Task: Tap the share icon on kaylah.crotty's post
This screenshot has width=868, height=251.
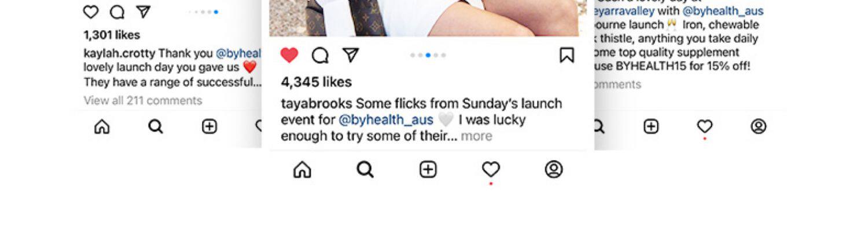Action: tap(144, 12)
